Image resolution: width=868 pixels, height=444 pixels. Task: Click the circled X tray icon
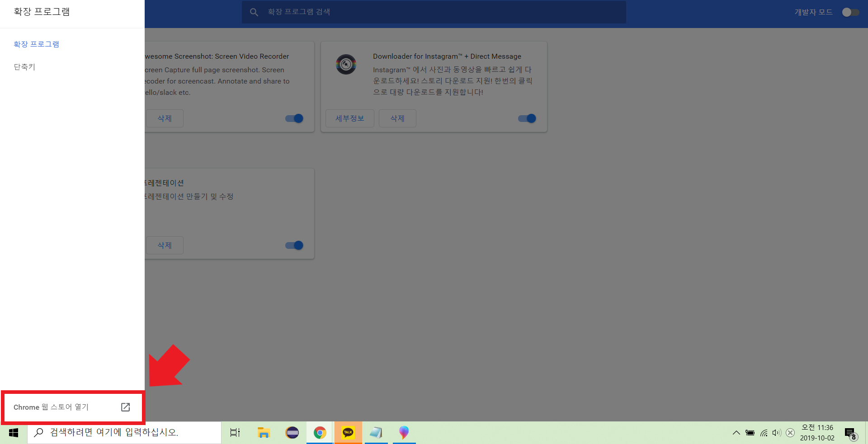(790, 433)
